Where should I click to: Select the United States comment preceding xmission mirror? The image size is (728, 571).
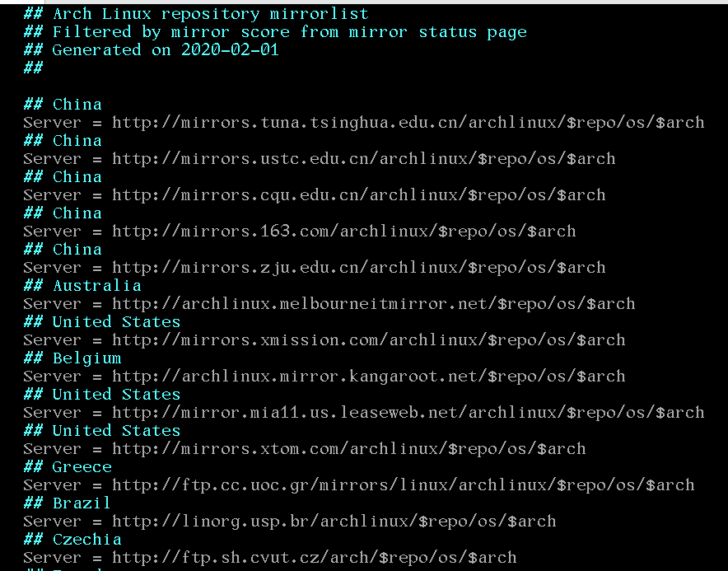point(101,322)
